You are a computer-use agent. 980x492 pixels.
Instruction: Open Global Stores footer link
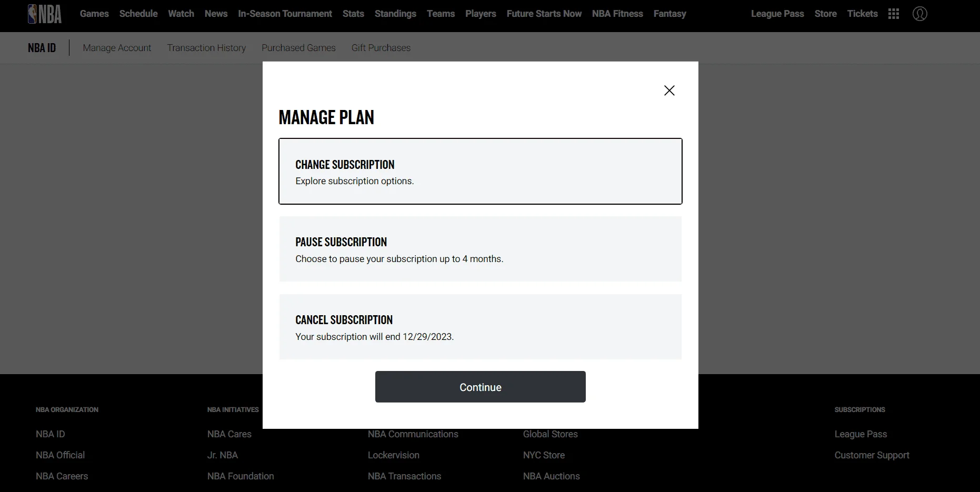pyautogui.click(x=551, y=434)
